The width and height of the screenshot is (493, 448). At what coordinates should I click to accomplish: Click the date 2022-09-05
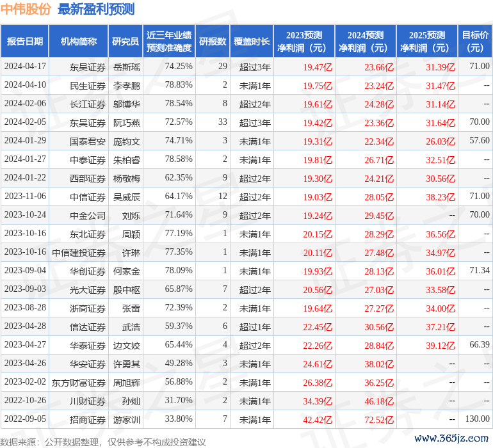(x=25, y=419)
